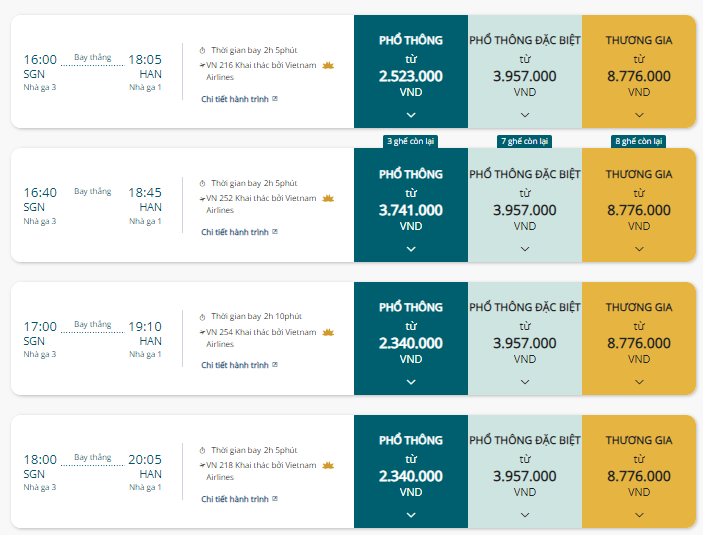Select Phổ Thông 3.741.000 VND fare for VN 252
The width and height of the screenshot is (703, 535).
[x=411, y=205]
